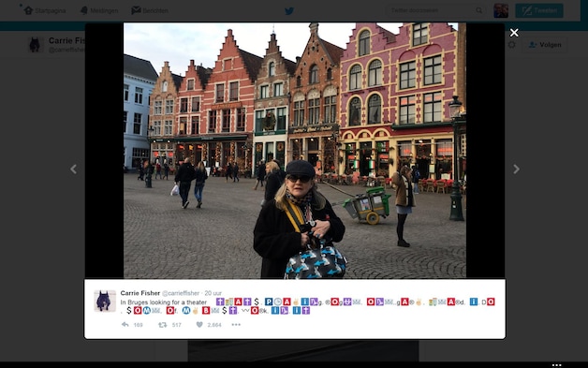Click the Tweeten compose button

point(539,10)
